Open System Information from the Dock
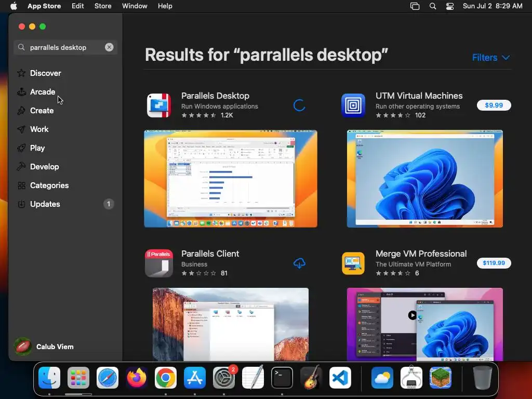Screen dimensions: 532x399 click(411, 378)
